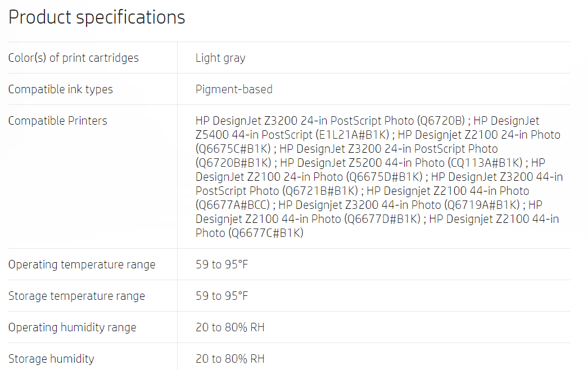Click the 'Pigment-based' value
Image resolution: width=588 pixels, height=370 pixels.
coord(234,89)
